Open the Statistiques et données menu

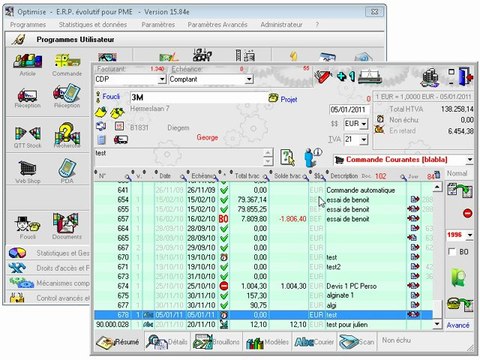tap(93, 25)
